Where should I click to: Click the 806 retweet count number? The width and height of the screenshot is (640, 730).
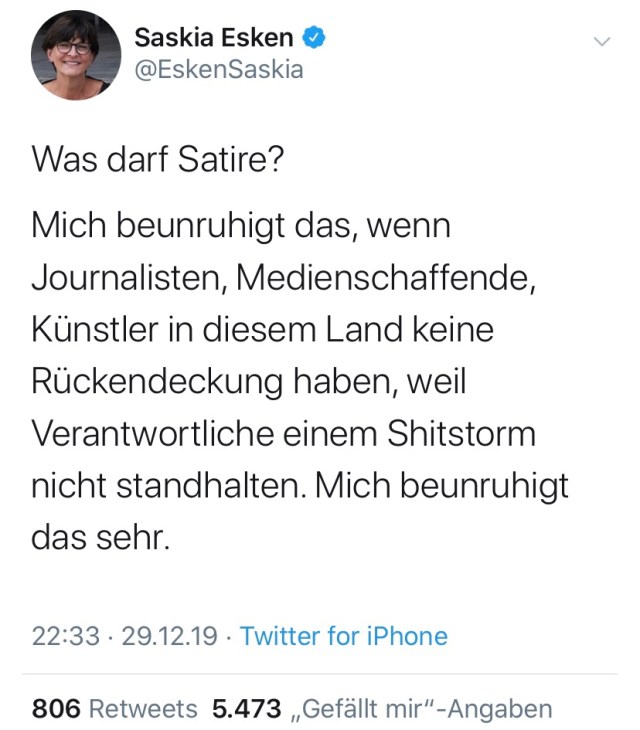tap(56, 709)
